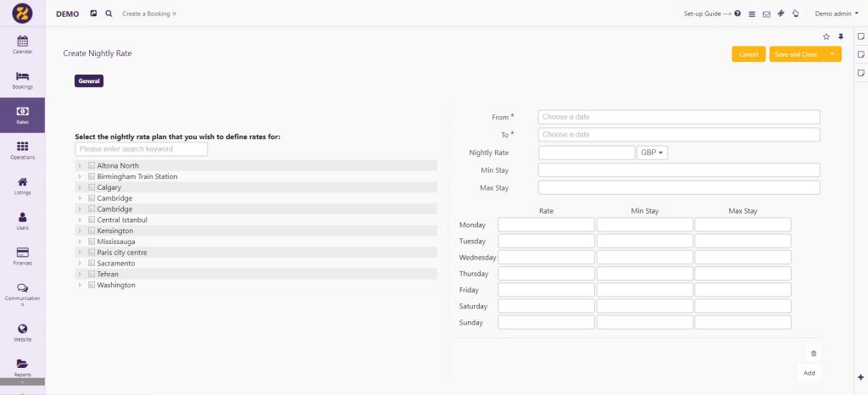Click the Washington tree row label
Screen dimensions: 868x395
[116, 285]
